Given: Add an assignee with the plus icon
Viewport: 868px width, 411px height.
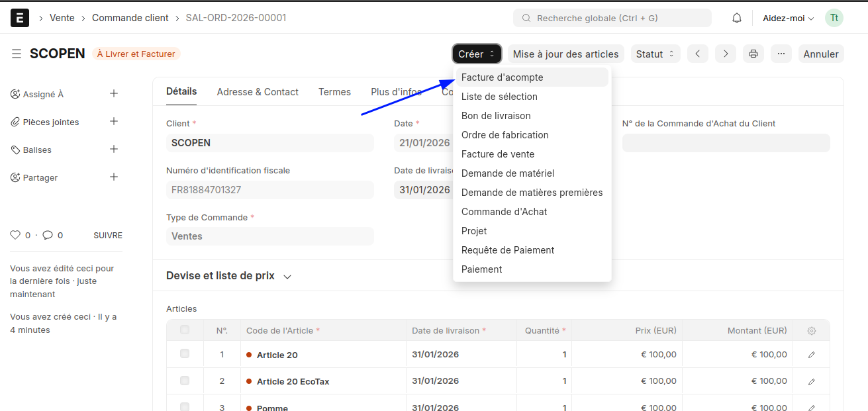Looking at the screenshot, I should pyautogui.click(x=114, y=94).
